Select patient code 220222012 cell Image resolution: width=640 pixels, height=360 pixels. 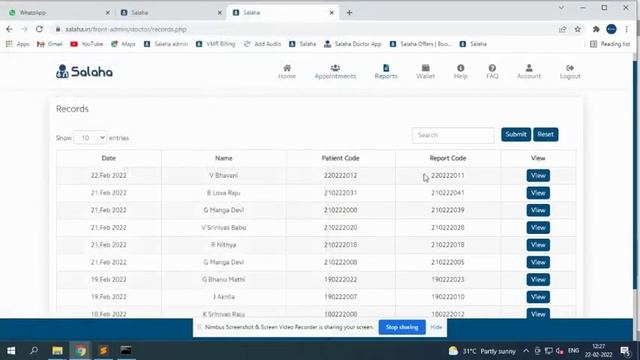340,176
